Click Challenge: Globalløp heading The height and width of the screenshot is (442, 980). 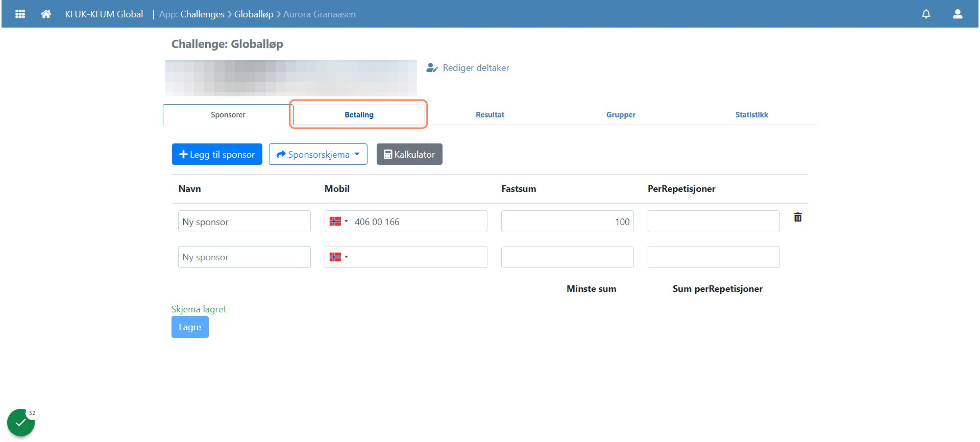point(227,44)
